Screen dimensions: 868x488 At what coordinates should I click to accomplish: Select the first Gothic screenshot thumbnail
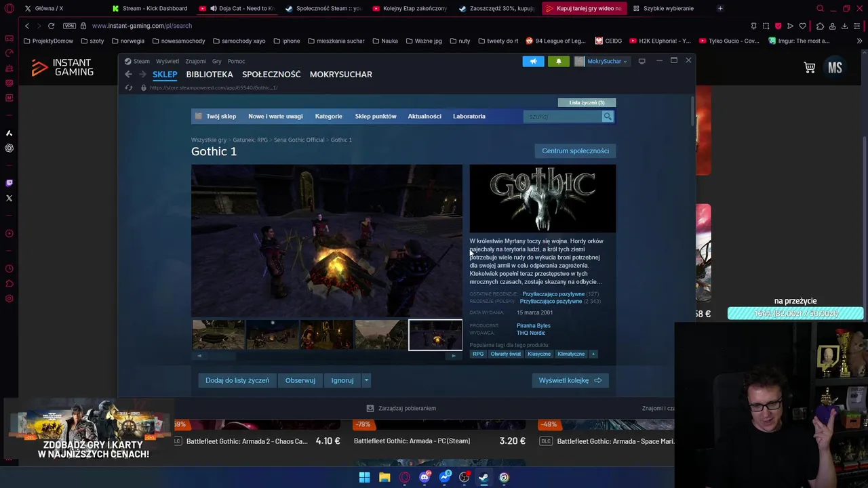218,335
